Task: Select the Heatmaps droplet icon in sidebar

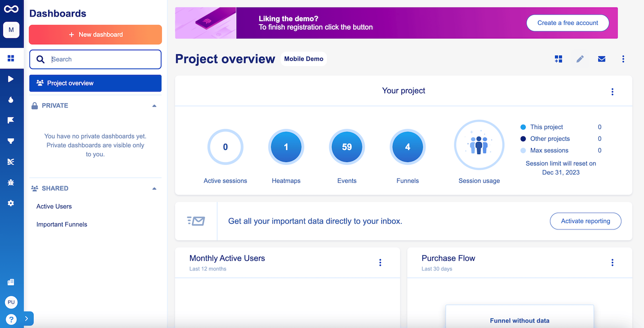Action: click(11, 100)
